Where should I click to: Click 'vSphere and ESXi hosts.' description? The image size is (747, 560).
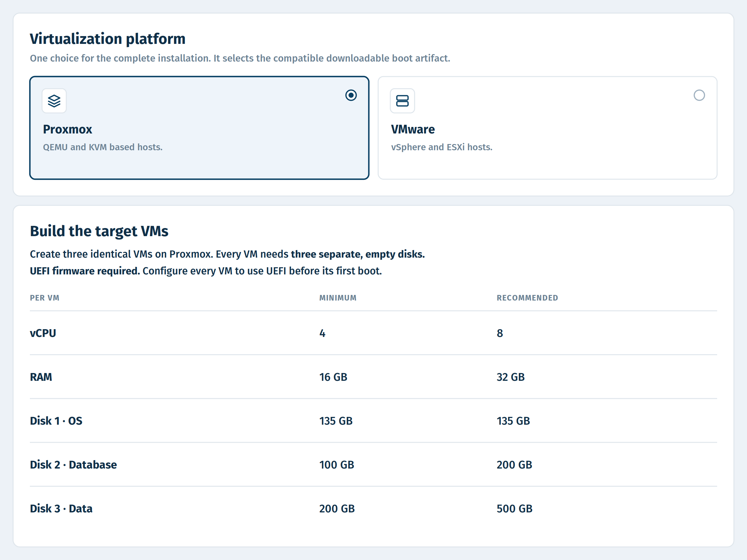(442, 147)
